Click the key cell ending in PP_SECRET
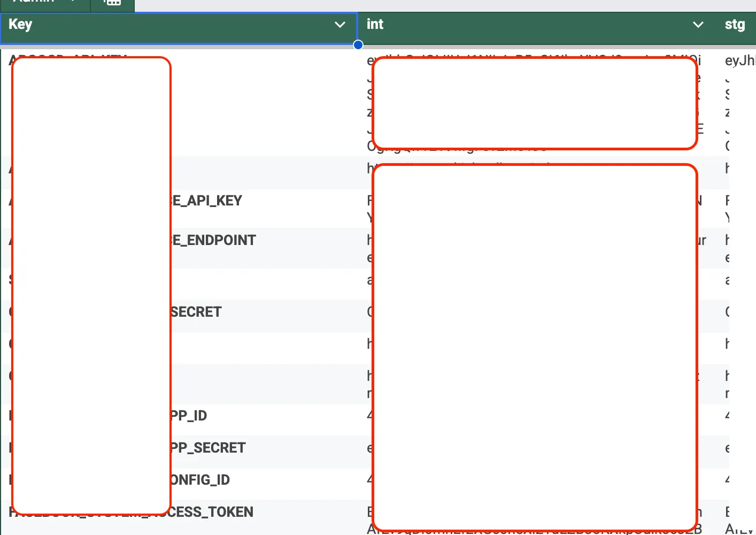The height and width of the screenshot is (535, 756). pyautogui.click(x=209, y=448)
